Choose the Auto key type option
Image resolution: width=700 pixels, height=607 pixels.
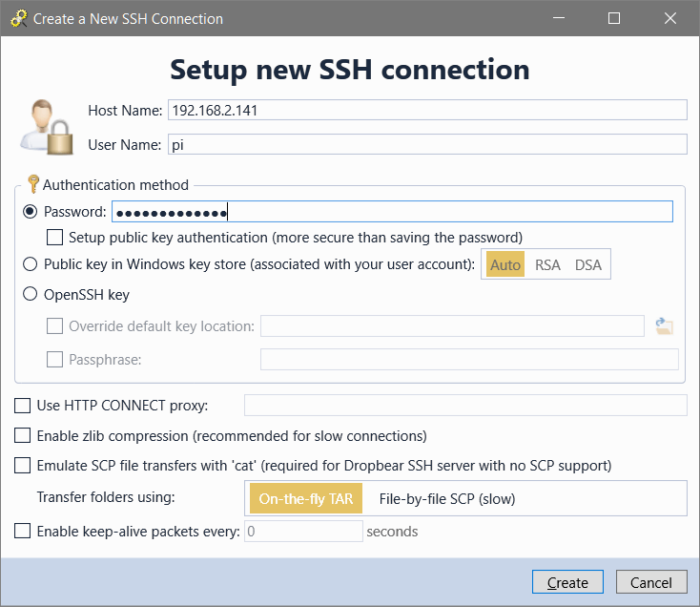click(505, 264)
